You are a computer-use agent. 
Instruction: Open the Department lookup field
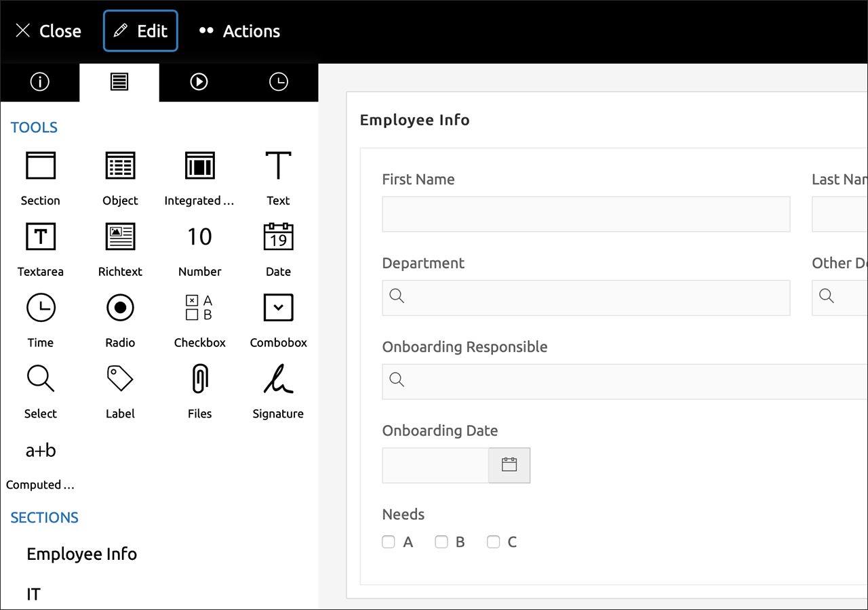586,298
